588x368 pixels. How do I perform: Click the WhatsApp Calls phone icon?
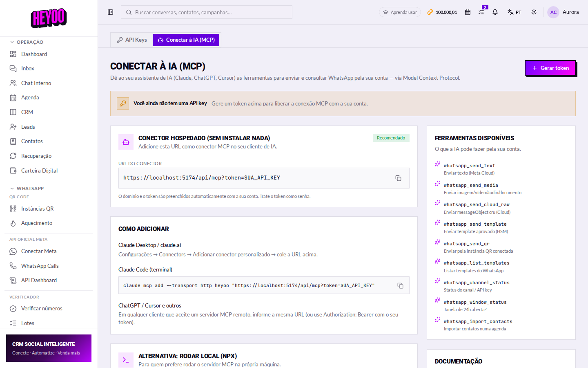point(13,266)
